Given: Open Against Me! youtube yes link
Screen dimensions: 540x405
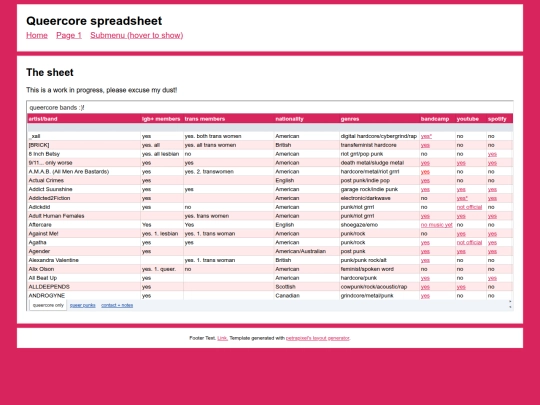Looking at the screenshot, I should coord(461,234).
